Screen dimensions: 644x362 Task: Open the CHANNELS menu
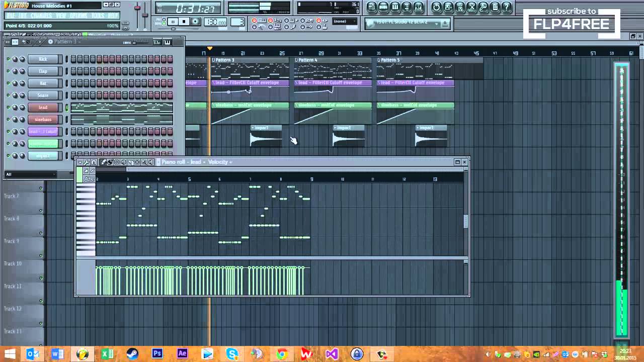click(41, 16)
